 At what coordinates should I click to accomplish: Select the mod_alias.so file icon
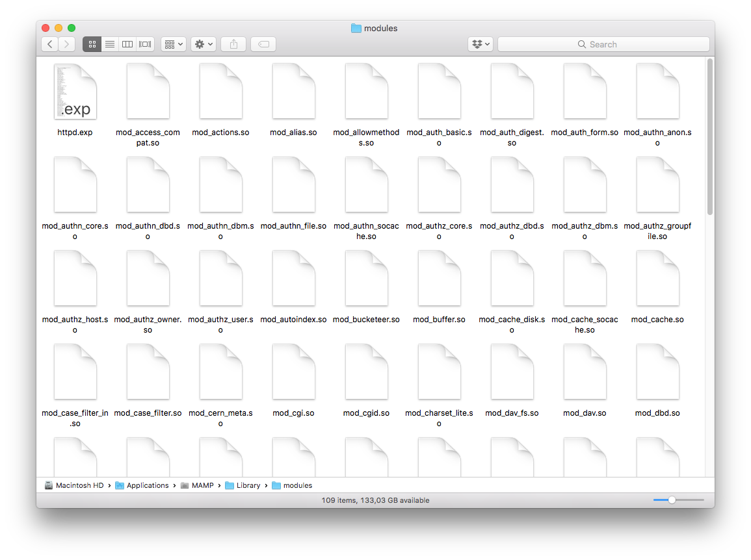click(x=294, y=92)
